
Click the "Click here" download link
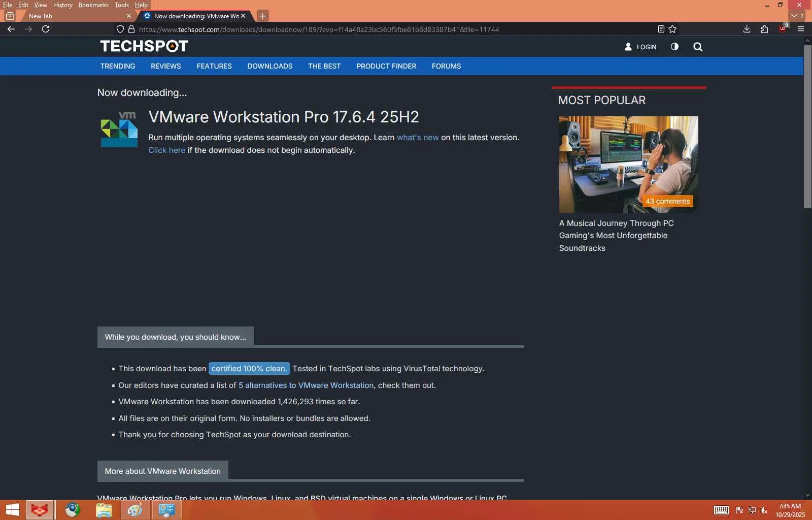point(167,150)
